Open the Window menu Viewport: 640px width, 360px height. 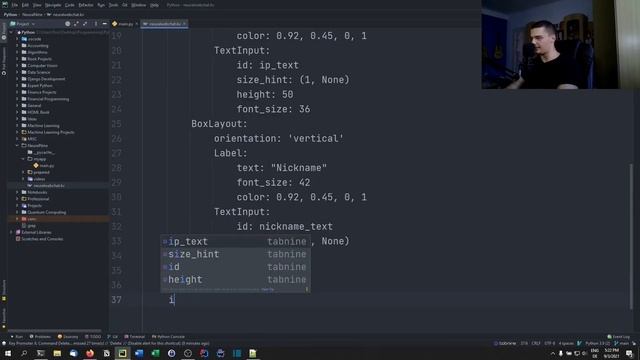[138, 5]
